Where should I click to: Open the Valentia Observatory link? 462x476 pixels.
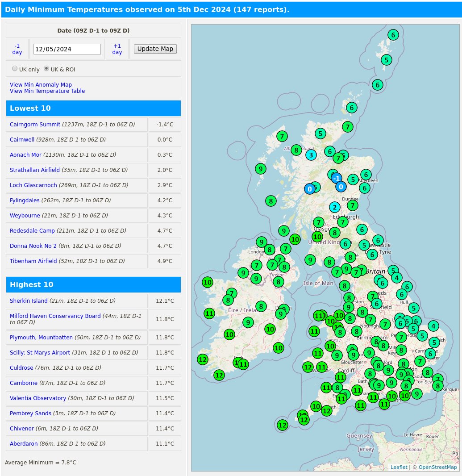pyautogui.click(x=38, y=398)
